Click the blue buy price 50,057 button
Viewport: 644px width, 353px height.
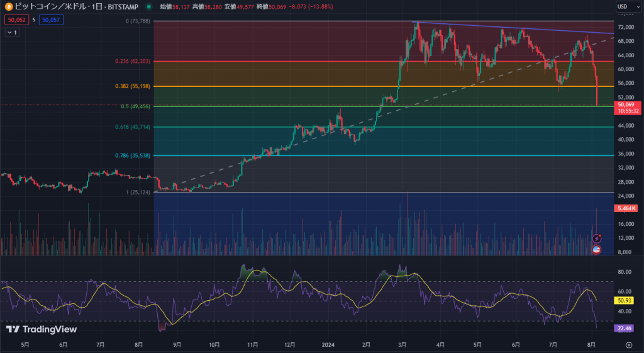click(x=50, y=20)
